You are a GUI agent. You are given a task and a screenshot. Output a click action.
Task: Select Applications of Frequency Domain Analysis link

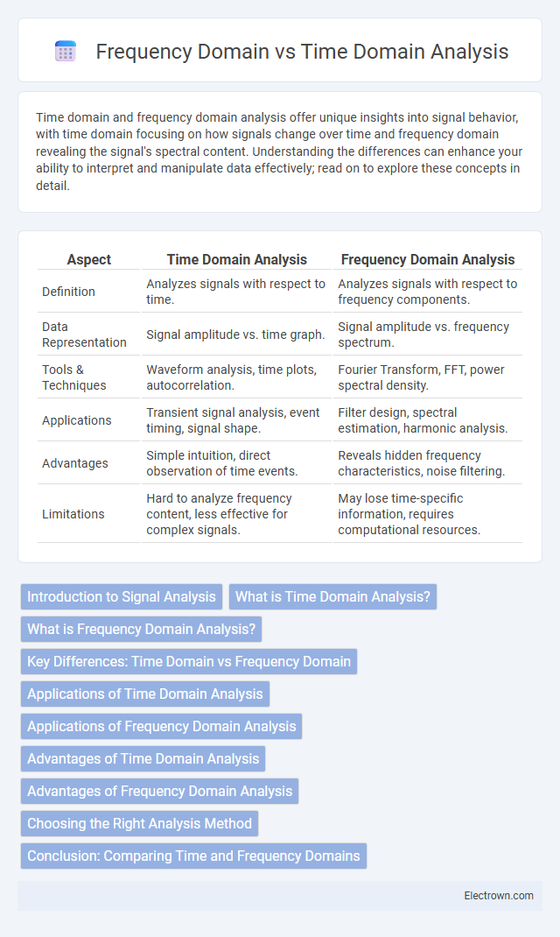(161, 725)
